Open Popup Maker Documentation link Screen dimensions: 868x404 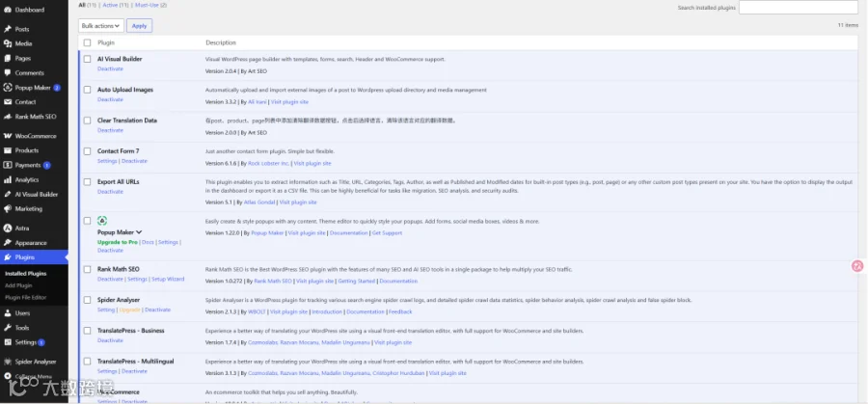pyautogui.click(x=349, y=233)
